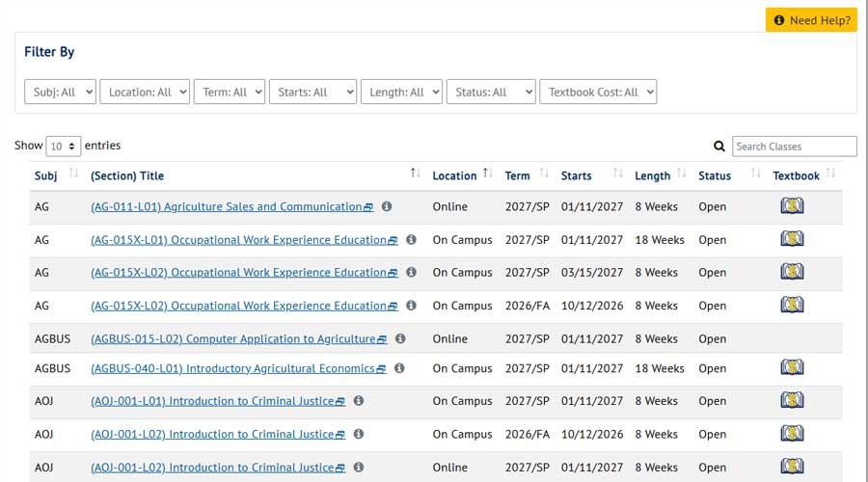Click textbook icon for AG-015X-L02 03/15/2027 row
The height and width of the screenshot is (482, 868).
792,272
